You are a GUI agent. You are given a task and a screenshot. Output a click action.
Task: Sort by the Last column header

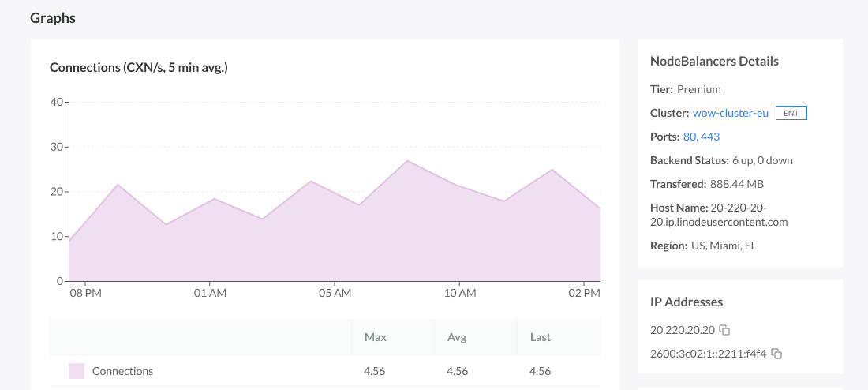point(540,337)
